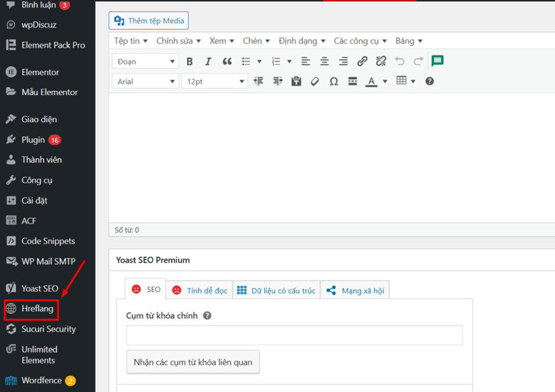Align text center in editor

(325, 62)
